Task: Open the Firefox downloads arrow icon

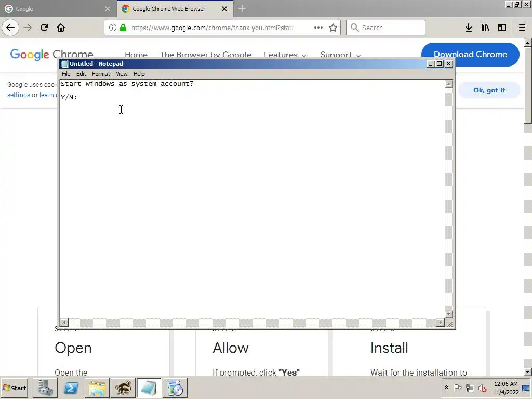Action: click(x=469, y=28)
